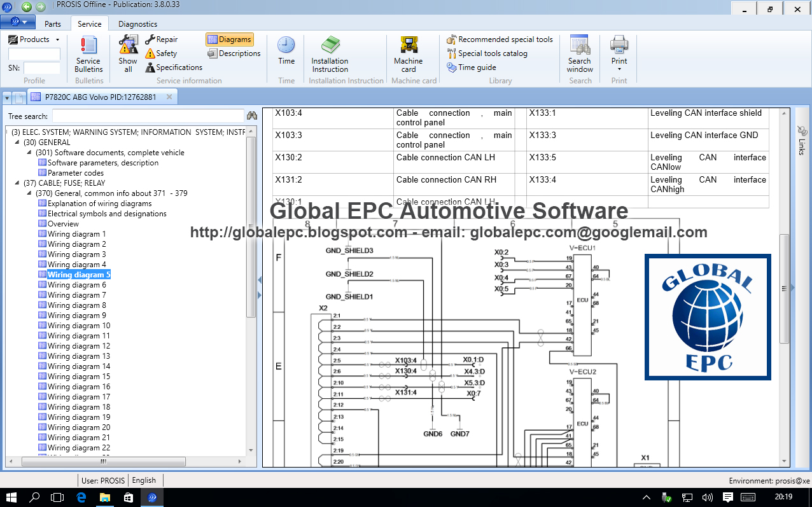The width and height of the screenshot is (812, 507).
Task: Click X133:5 table cell
Action: coord(587,162)
